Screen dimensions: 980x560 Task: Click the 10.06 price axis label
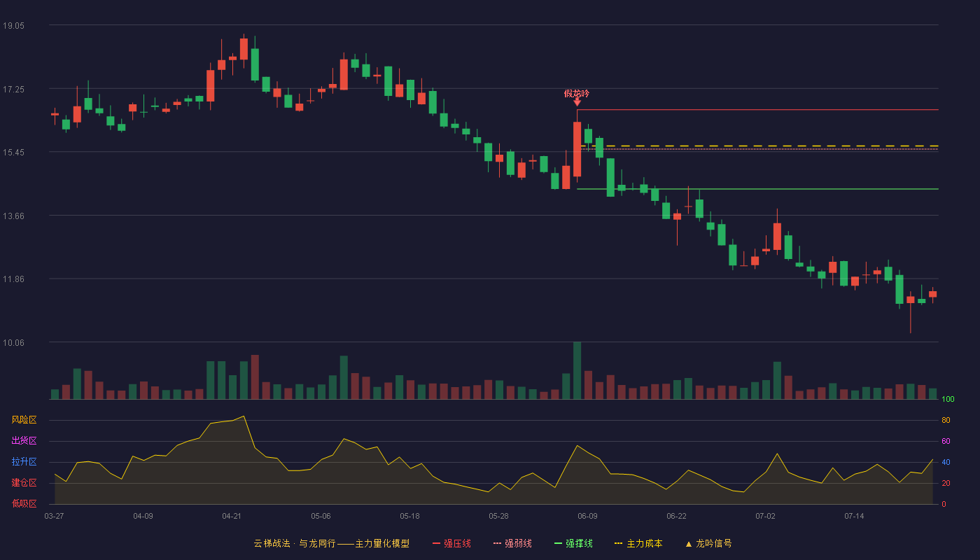tap(13, 342)
